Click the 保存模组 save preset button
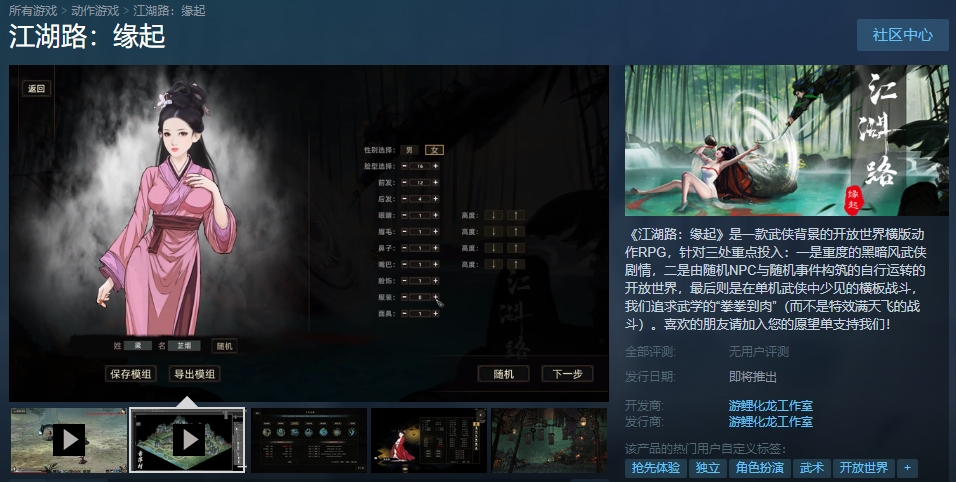Viewport: 956px width, 482px height. coord(130,374)
